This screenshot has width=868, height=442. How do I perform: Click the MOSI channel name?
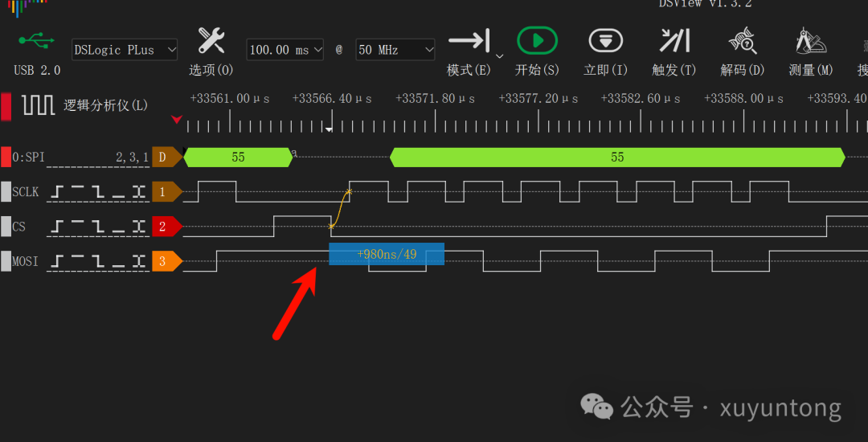[26, 262]
